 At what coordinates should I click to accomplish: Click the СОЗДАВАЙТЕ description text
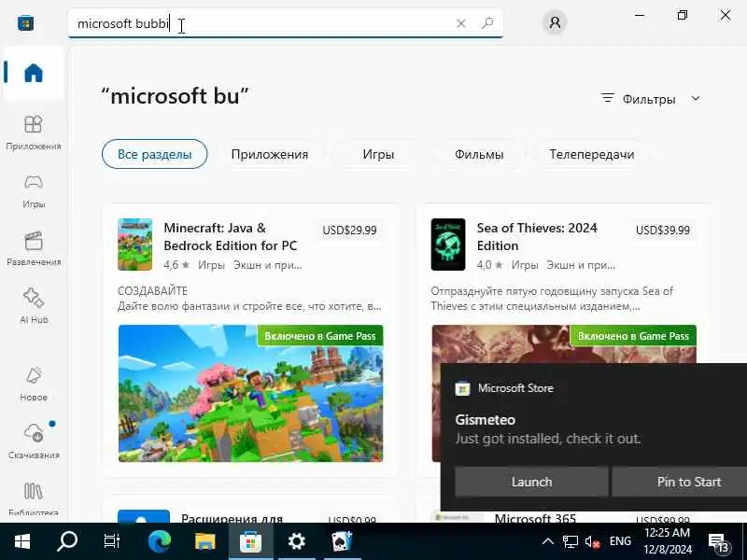coord(152,290)
